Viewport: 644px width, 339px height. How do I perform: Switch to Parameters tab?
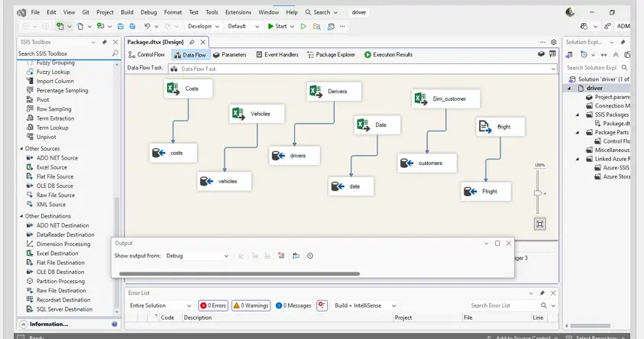[230, 54]
